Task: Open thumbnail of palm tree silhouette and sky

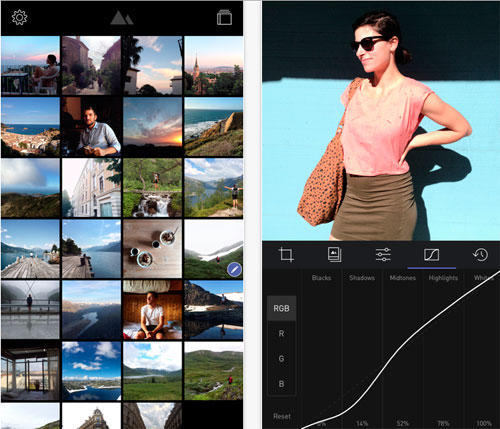Action: coord(153,66)
